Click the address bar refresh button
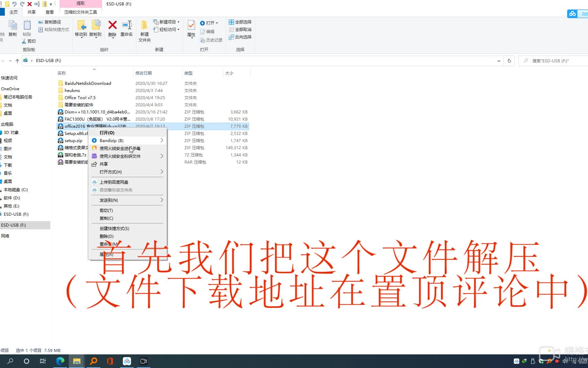The width and height of the screenshot is (588, 368). [509, 61]
